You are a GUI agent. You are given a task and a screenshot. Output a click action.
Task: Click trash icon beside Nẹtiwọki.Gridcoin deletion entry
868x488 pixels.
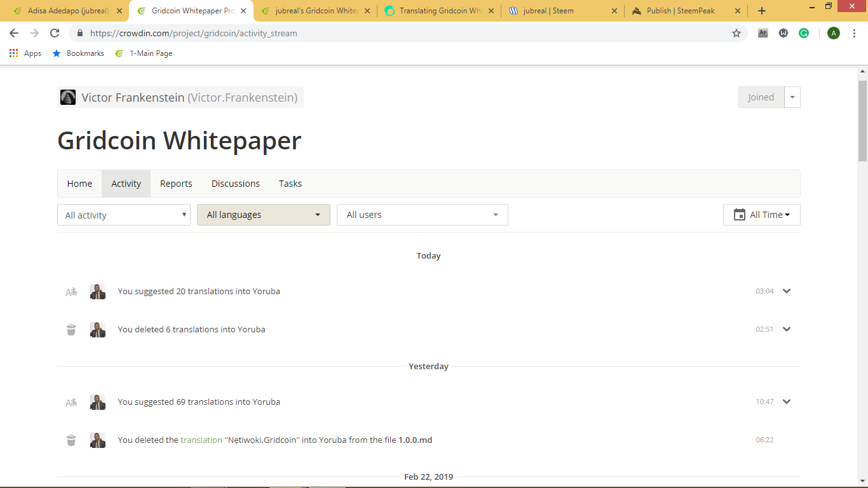(x=71, y=440)
